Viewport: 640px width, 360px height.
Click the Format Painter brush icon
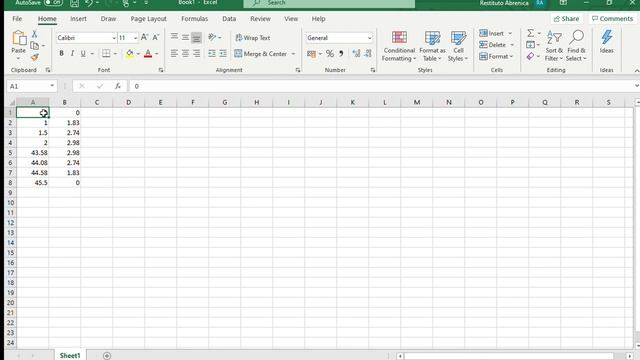pos(35,57)
